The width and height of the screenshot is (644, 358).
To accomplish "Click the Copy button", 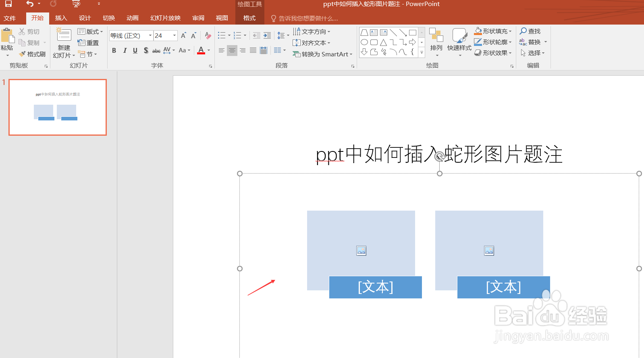I will coord(29,43).
